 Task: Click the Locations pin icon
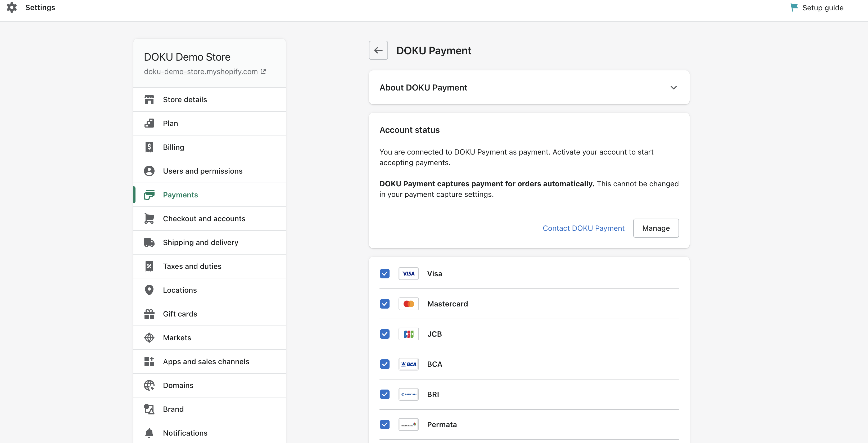pos(149,290)
